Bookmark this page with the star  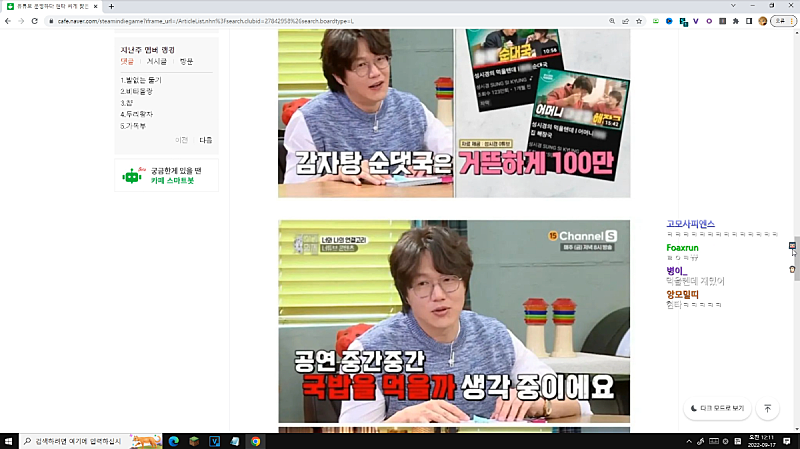pyautogui.click(x=639, y=21)
